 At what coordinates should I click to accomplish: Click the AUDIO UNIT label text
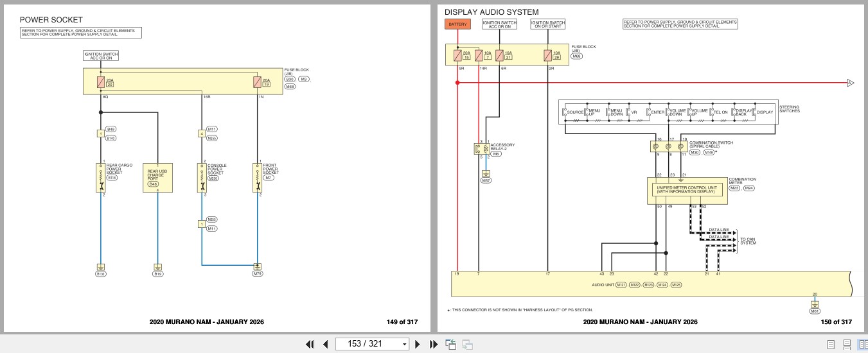pos(603,284)
